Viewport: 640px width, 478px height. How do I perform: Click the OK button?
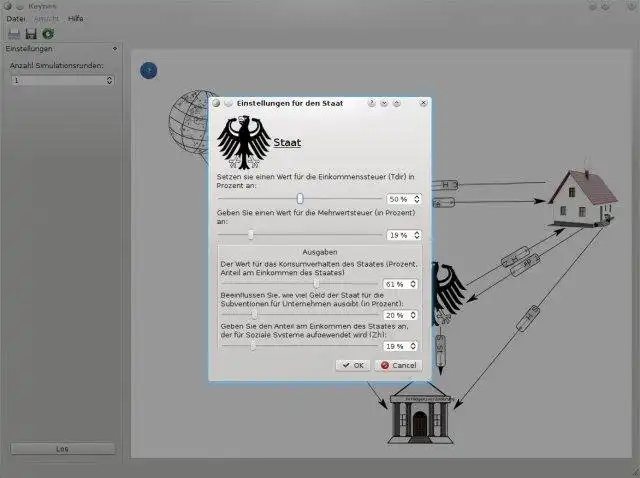(x=353, y=365)
